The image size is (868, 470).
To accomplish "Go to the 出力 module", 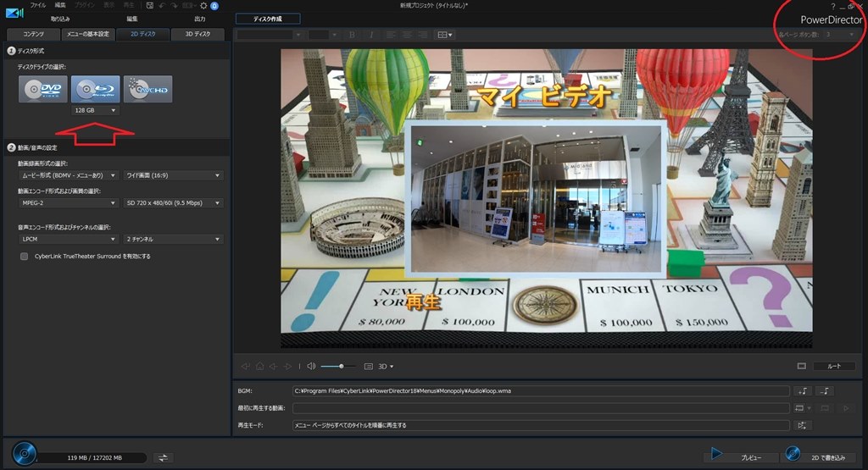I will click(200, 19).
